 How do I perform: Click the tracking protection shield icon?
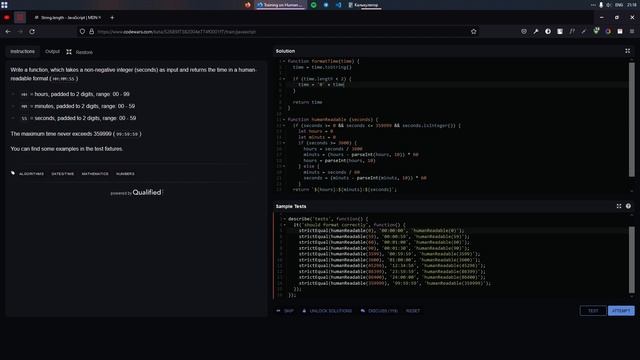click(82, 31)
